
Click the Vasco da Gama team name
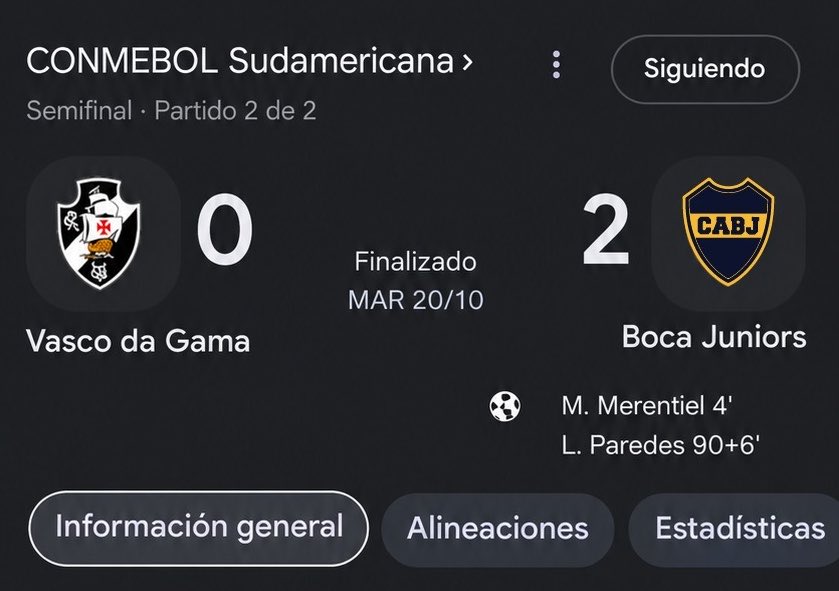click(x=138, y=341)
